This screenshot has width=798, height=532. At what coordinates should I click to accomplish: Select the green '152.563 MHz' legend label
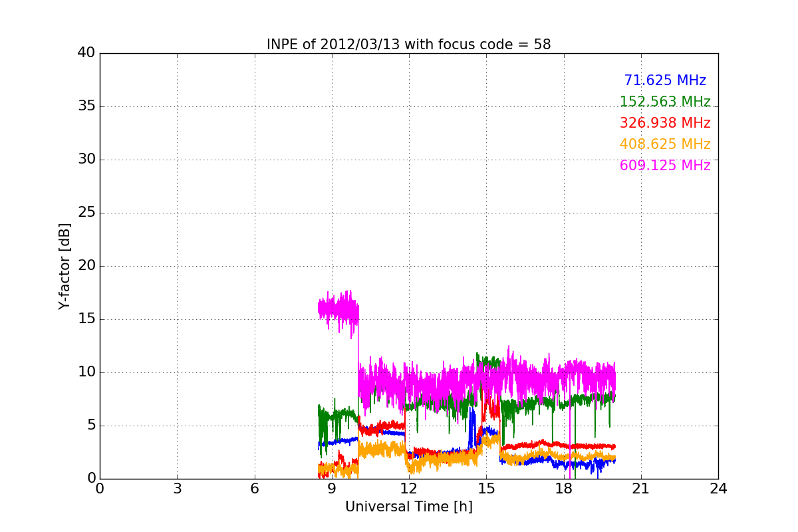(665, 102)
